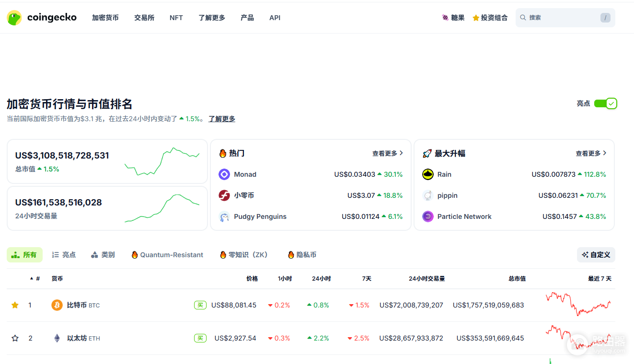The image size is (634, 364).
Task: Click the pippin coin icon
Action: click(428, 195)
